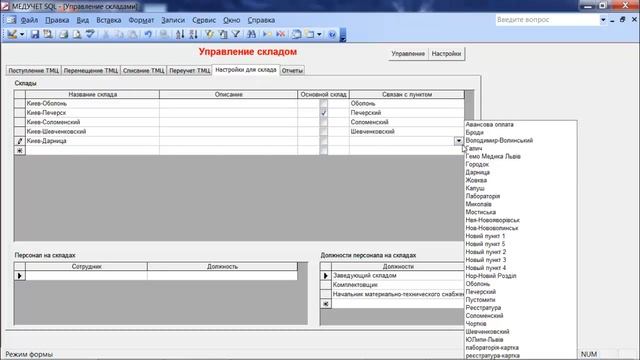Click the Spelling check toolbar icon
The width and height of the screenshot is (640, 360).
(90, 34)
